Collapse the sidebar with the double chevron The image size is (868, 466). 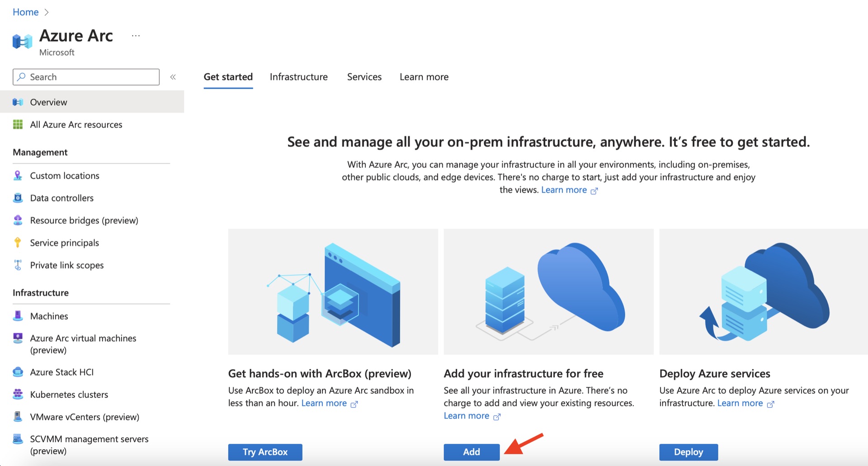[x=173, y=77]
